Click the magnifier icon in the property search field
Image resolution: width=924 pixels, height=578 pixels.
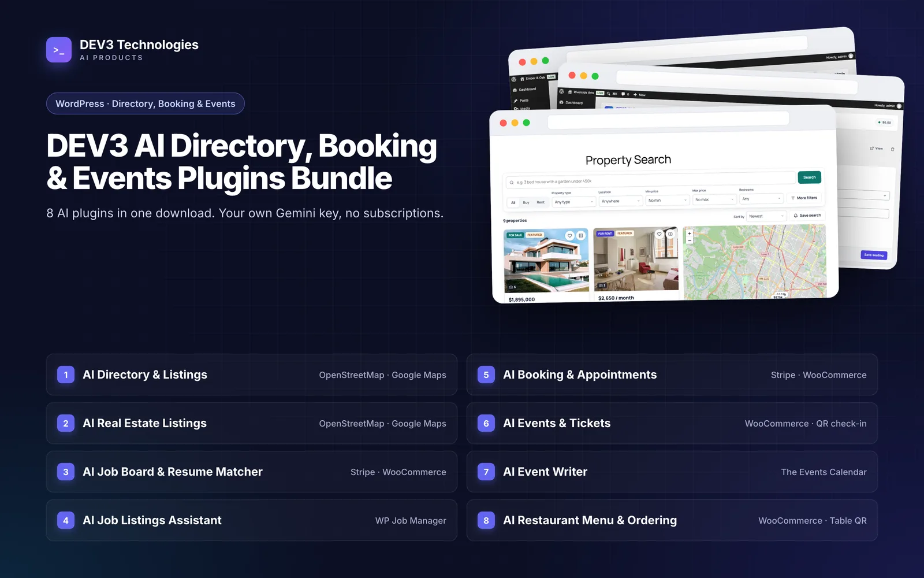pyautogui.click(x=512, y=183)
